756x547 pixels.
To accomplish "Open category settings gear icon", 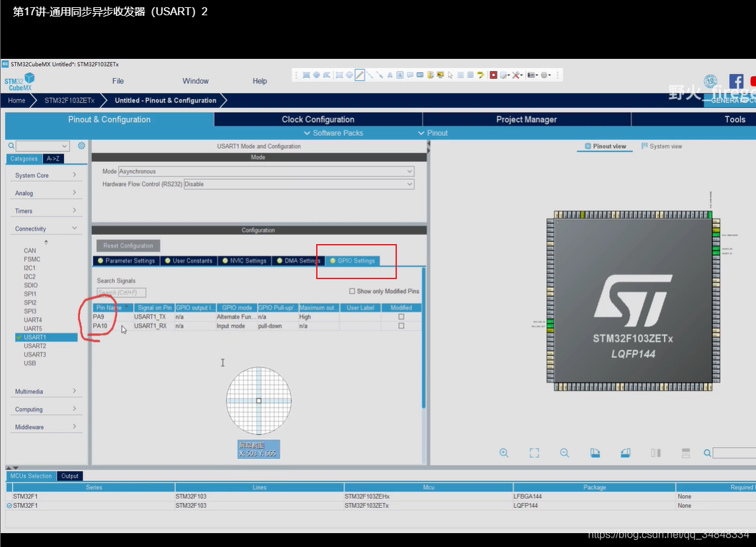I will pyautogui.click(x=81, y=146).
